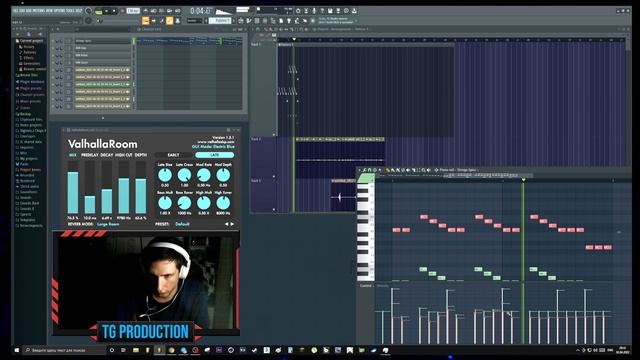
Task: Click the tempo display field
Action: coord(133,11)
